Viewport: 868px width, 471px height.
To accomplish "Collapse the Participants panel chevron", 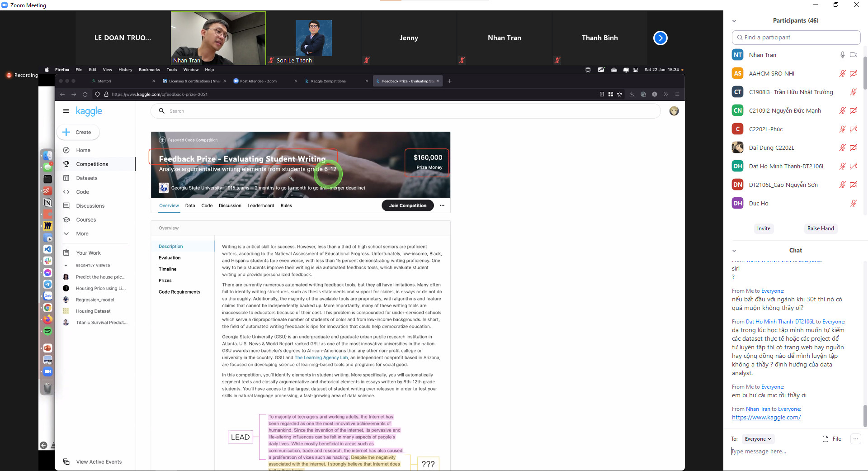I will (734, 21).
